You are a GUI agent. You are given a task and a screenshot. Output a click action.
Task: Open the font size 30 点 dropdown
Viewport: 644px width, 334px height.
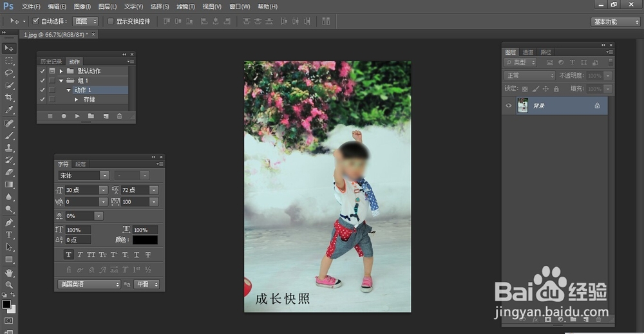point(103,190)
